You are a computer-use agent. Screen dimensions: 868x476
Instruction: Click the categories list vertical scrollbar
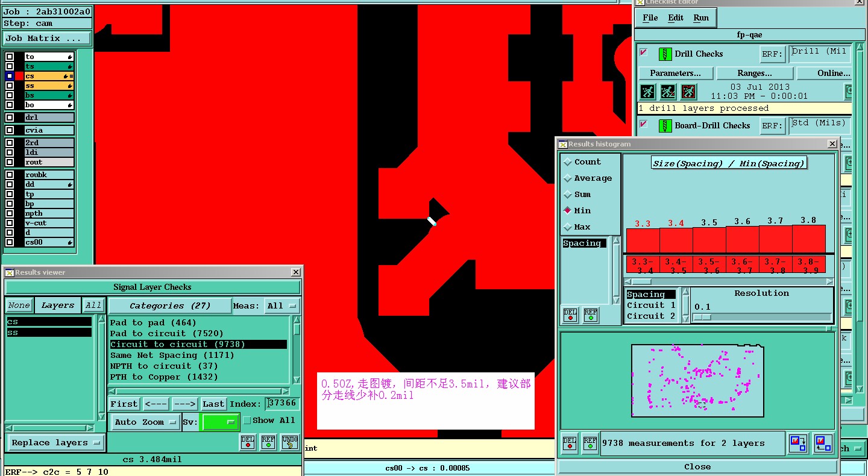point(297,349)
